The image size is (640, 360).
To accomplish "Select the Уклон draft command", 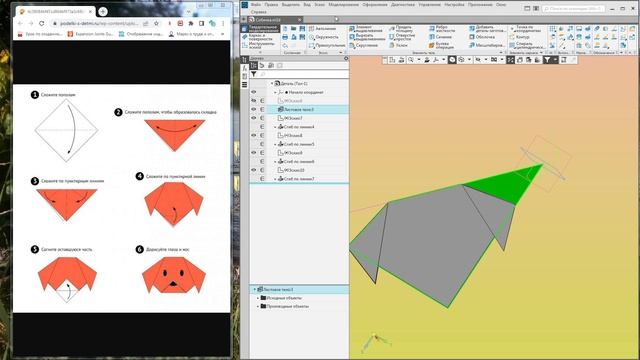I will [x=398, y=46].
